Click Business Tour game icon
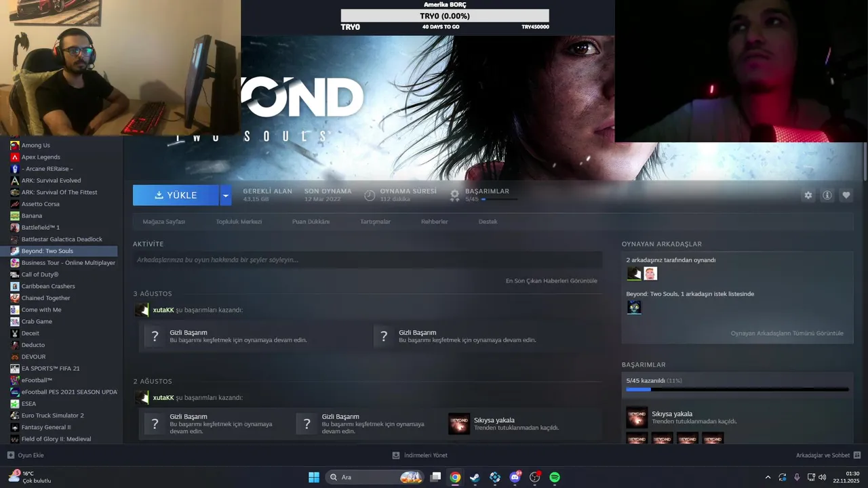 (15, 263)
